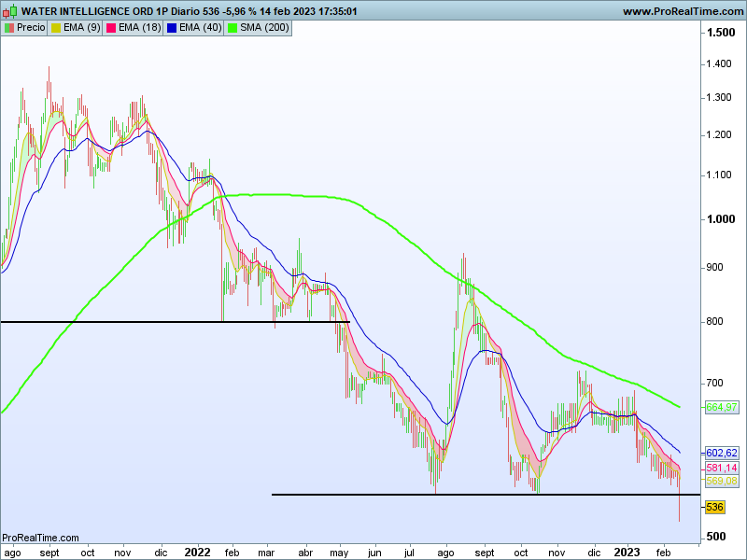
Task: Click the feb label after 2023
Action: pos(663,553)
